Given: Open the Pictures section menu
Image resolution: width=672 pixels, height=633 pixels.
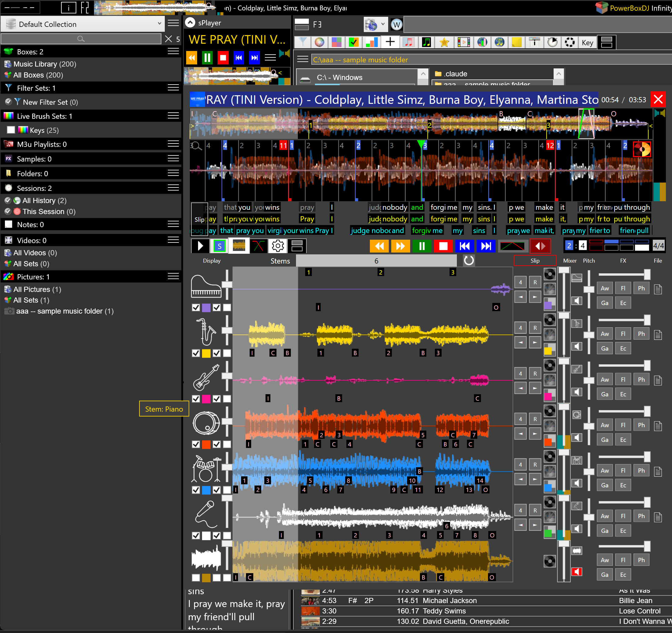Looking at the screenshot, I should [x=173, y=276].
